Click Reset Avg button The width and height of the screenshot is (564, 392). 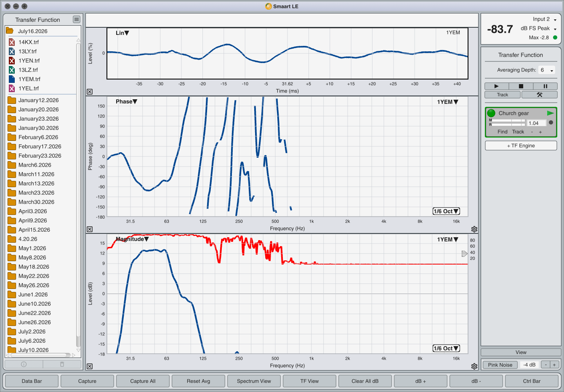coord(198,381)
